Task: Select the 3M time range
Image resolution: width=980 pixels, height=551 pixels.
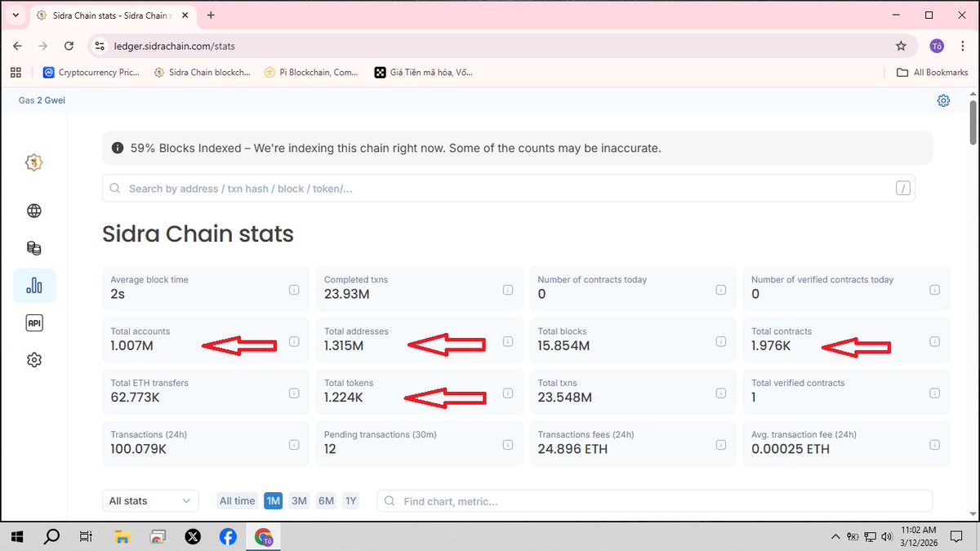Action: [x=299, y=500]
